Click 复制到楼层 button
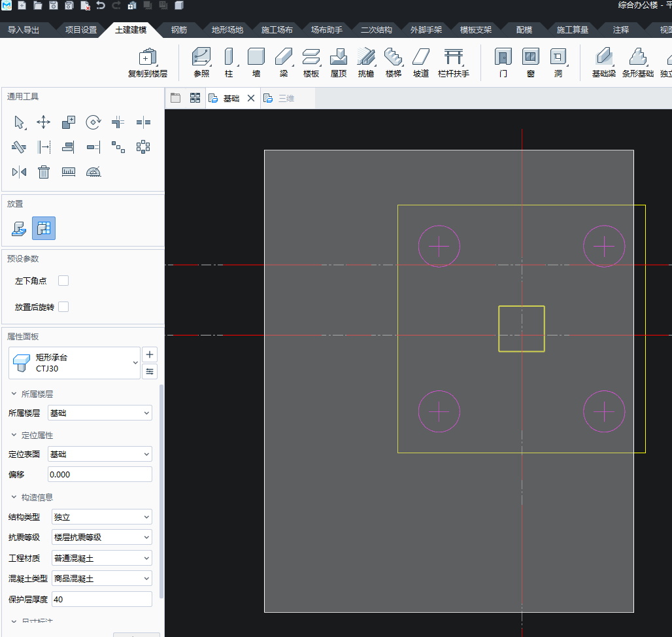The height and width of the screenshot is (637, 672). (148, 62)
